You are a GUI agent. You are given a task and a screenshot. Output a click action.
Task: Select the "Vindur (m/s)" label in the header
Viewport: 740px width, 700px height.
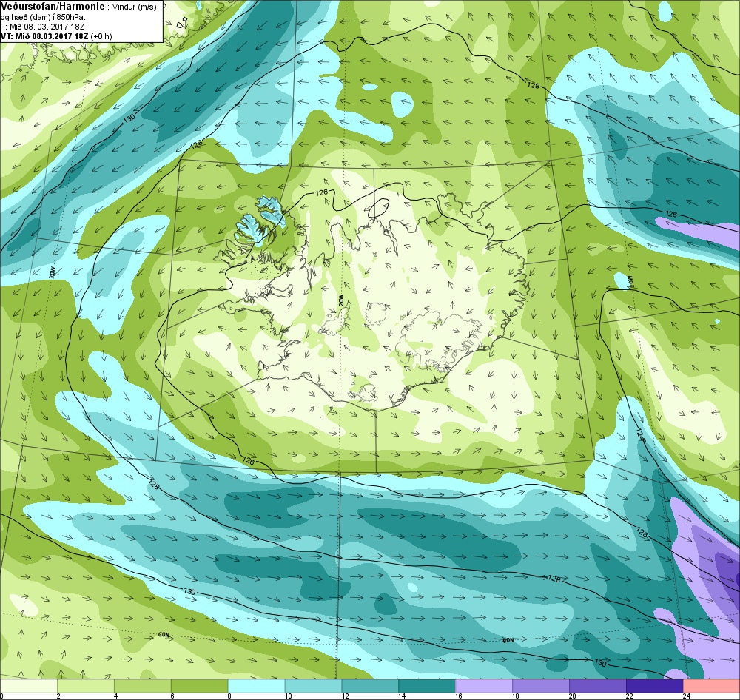click(x=134, y=7)
